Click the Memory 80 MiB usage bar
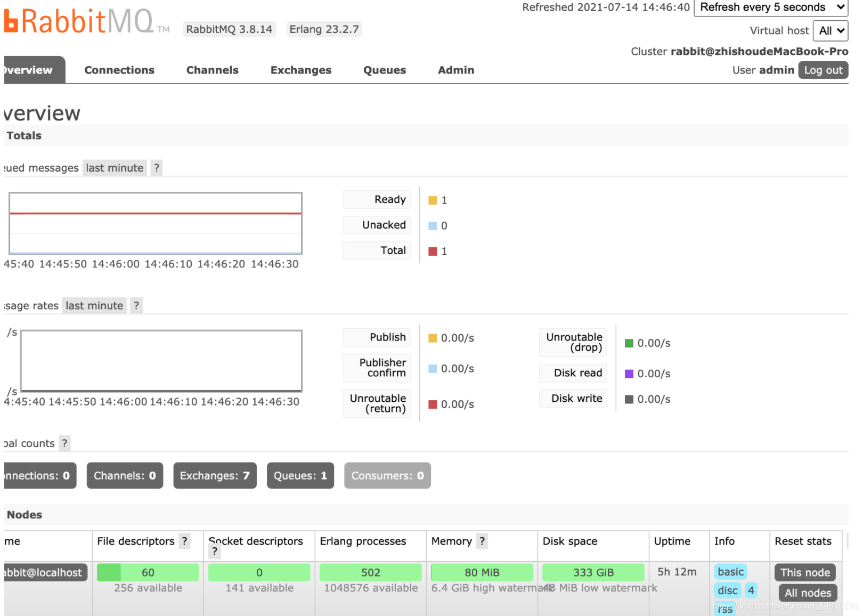 pyautogui.click(x=482, y=572)
